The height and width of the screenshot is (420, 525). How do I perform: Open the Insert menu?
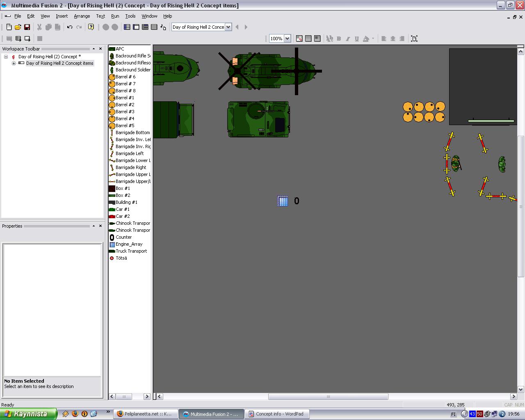pyautogui.click(x=62, y=16)
